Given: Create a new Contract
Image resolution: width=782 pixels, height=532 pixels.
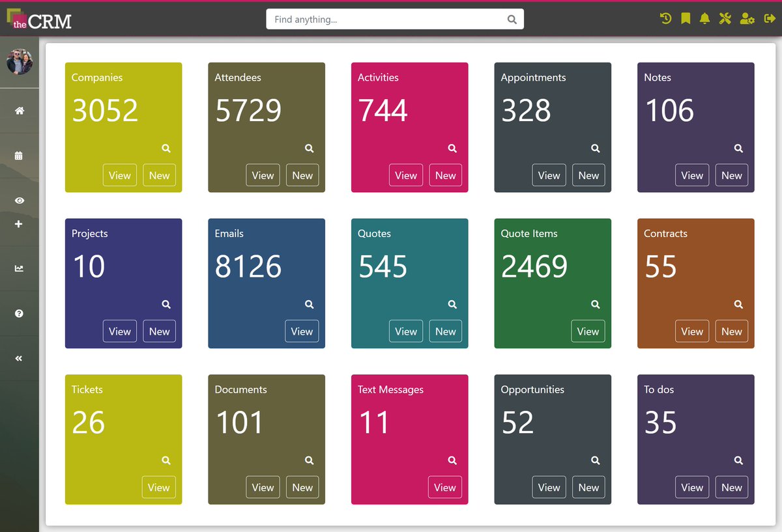Looking at the screenshot, I should click(731, 331).
